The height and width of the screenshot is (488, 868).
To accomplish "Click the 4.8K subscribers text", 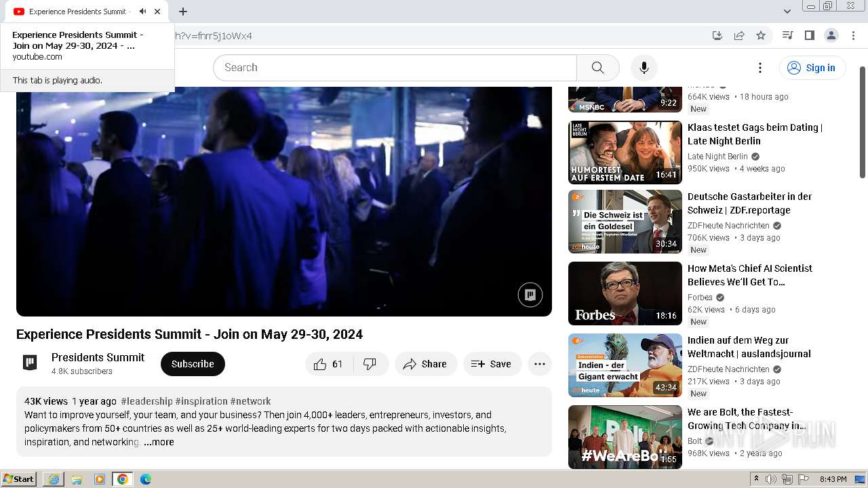I will click(x=82, y=371).
